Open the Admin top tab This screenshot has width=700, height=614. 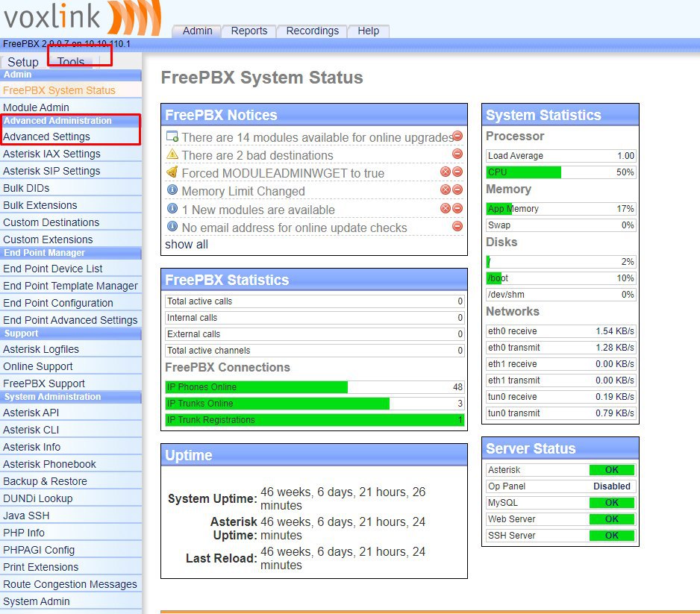pos(197,31)
